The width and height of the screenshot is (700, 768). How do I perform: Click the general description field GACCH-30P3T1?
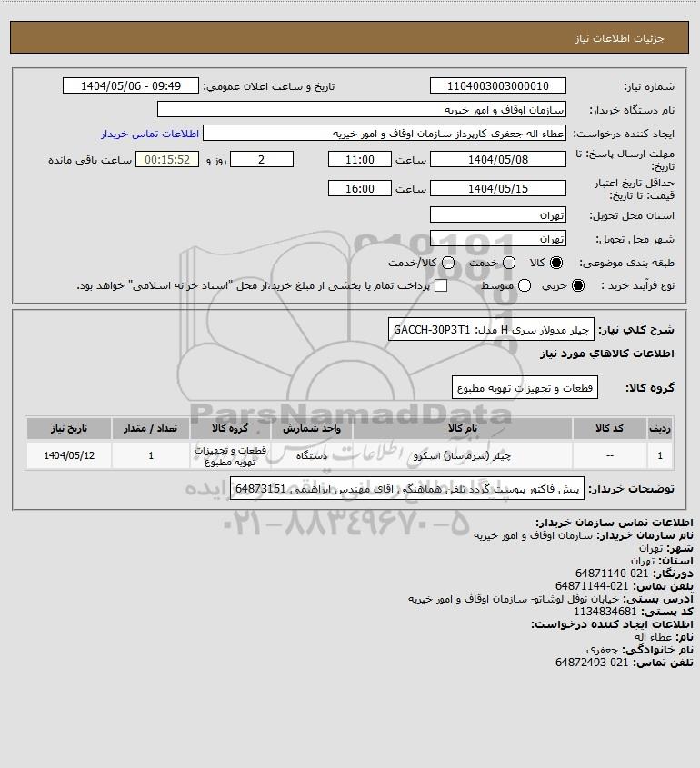[x=491, y=329]
